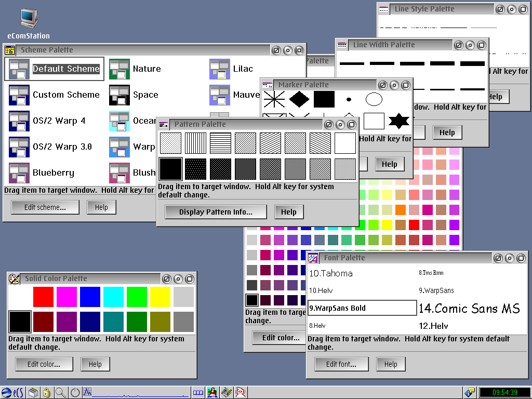
Task: Choose the solid square marker
Action: tap(324, 99)
